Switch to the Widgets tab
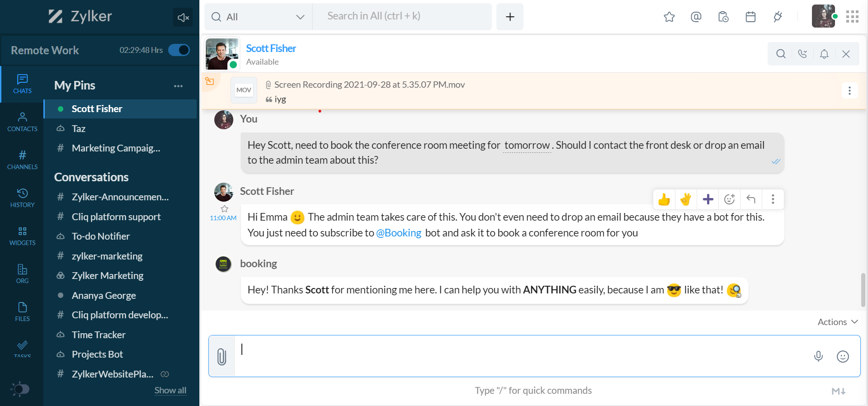 click(22, 236)
